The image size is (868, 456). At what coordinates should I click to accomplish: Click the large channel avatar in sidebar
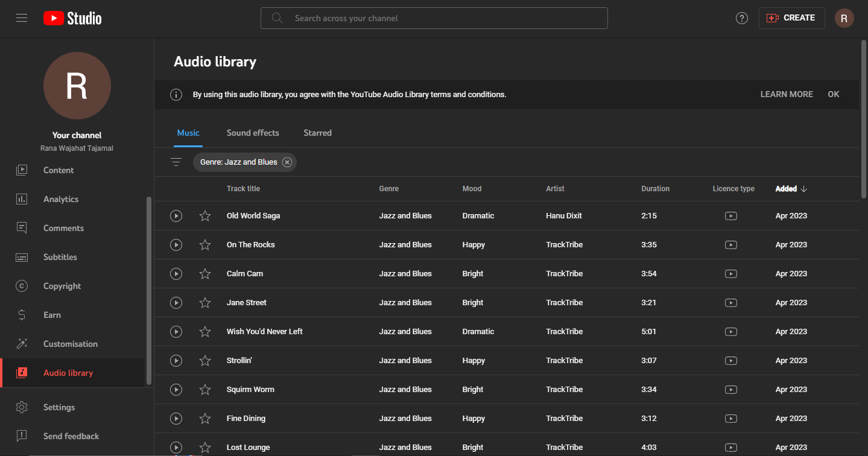(x=77, y=86)
